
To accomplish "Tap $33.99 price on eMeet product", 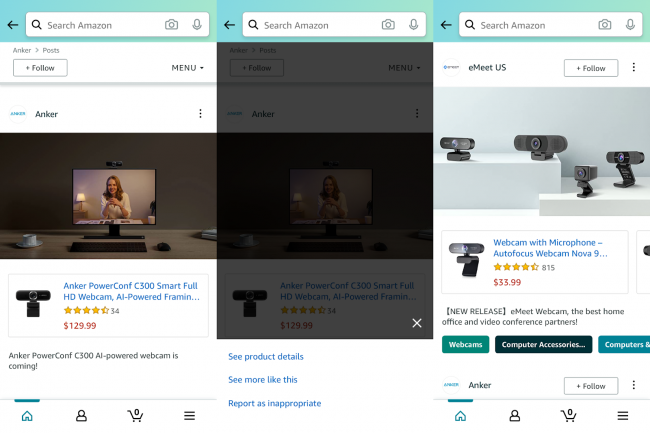I will click(x=507, y=282).
